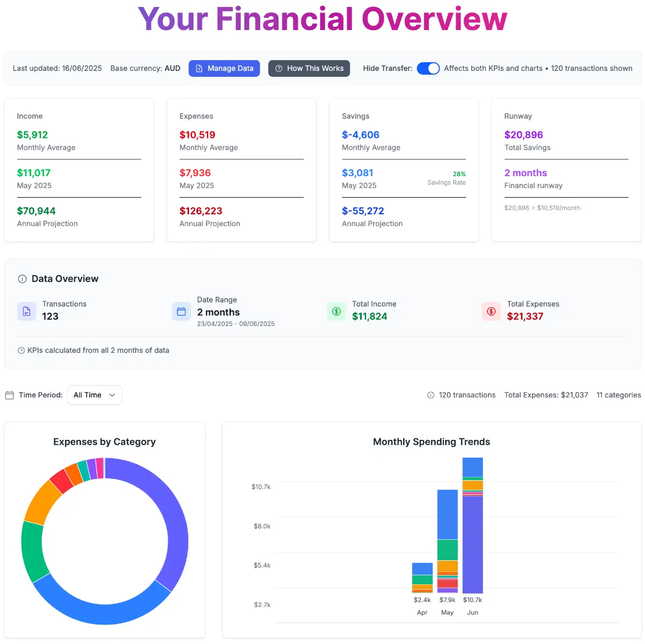Click the calendar icon next to Time Period
The width and height of the screenshot is (645, 644).
tap(9, 395)
